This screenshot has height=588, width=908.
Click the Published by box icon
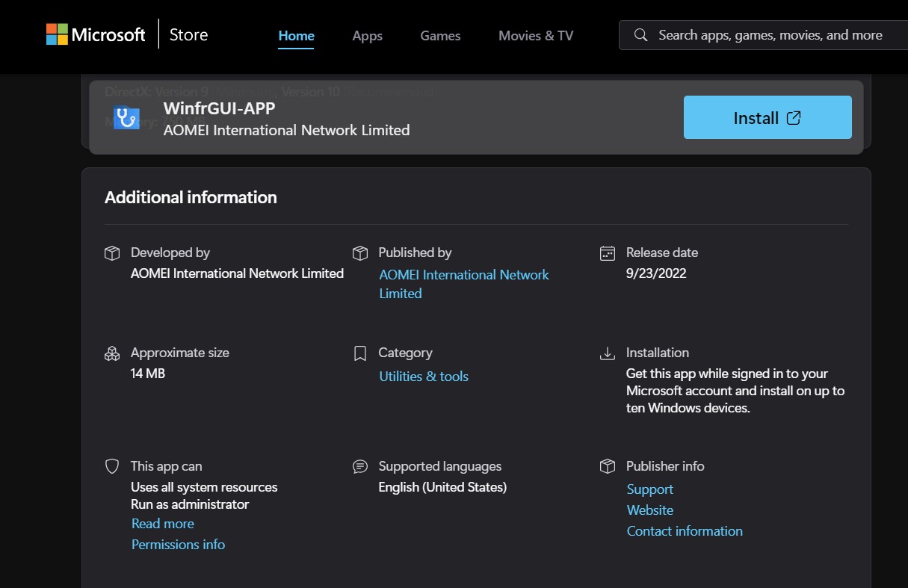click(360, 253)
